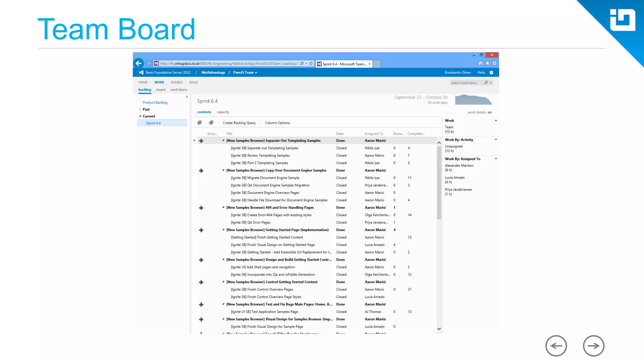Image resolution: width=644 pixels, height=362 pixels.
Task: Add task to 404 and Error Handling Pages
Action: [x=201, y=208]
